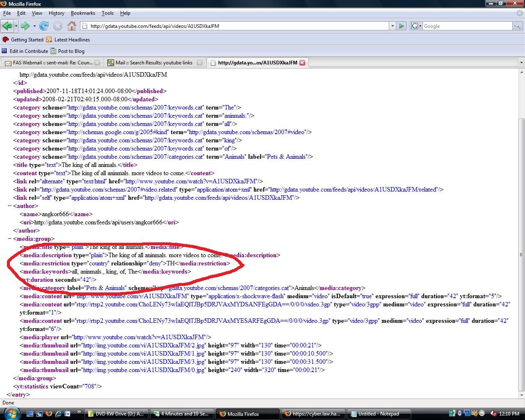Click the media:restriction country deny TH line
This screenshot has width=525, height=420.
pyautogui.click(x=125, y=263)
